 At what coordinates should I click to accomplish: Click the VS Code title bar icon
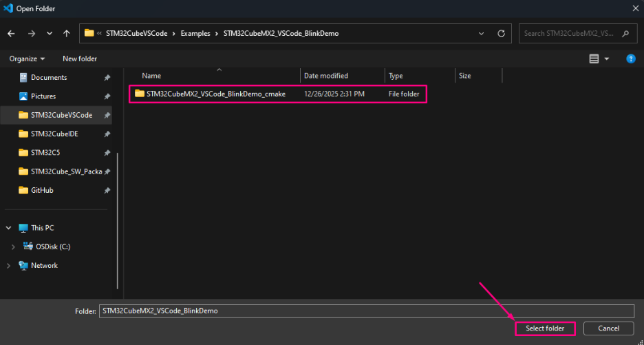(x=8, y=8)
